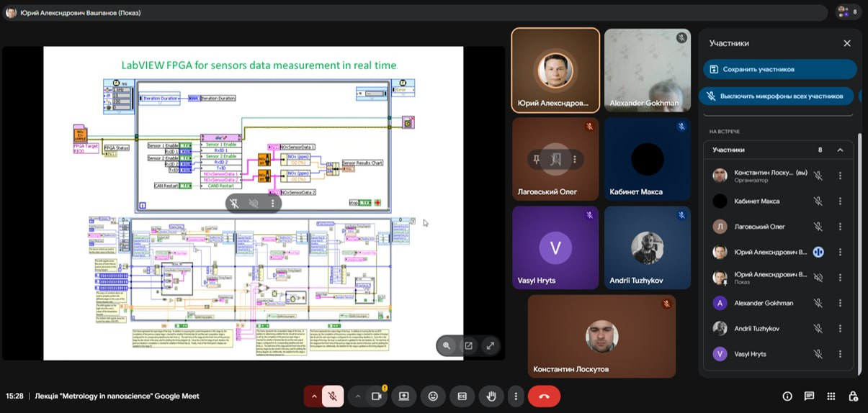
Task: Open the activities grid icon
Action: 831,396
